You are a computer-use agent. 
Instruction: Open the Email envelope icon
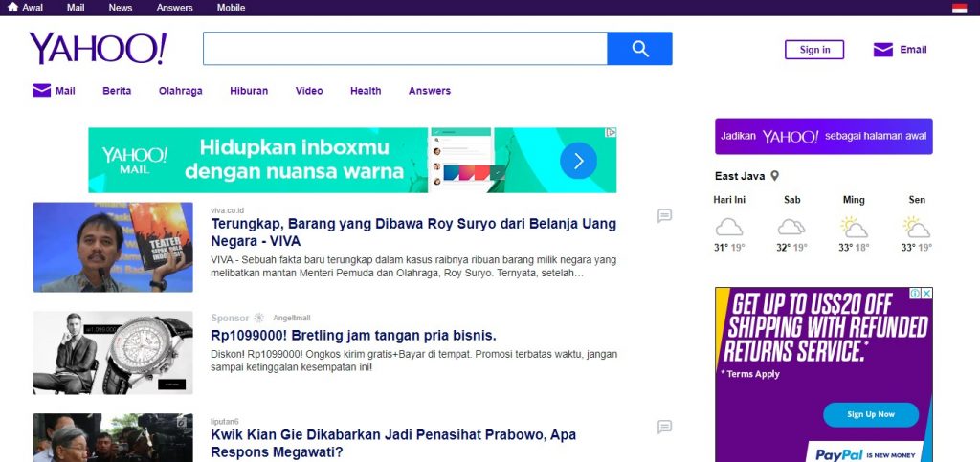pos(882,50)
